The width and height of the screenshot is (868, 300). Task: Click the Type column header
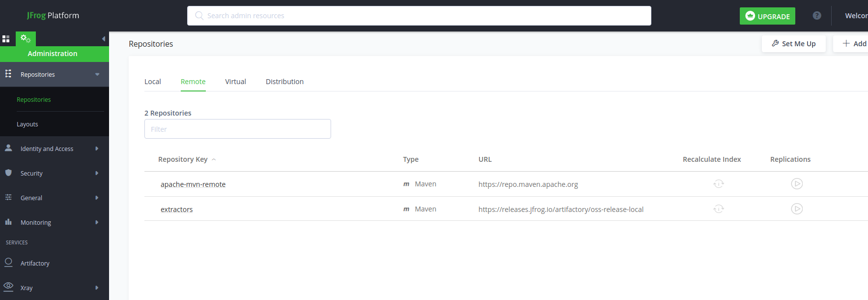[411, 159]
